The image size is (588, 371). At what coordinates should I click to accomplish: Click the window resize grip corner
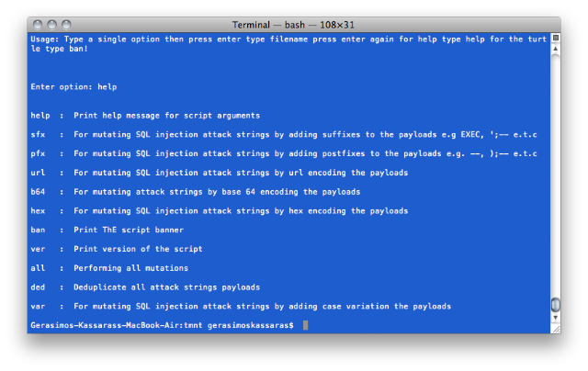coord(556,329)
